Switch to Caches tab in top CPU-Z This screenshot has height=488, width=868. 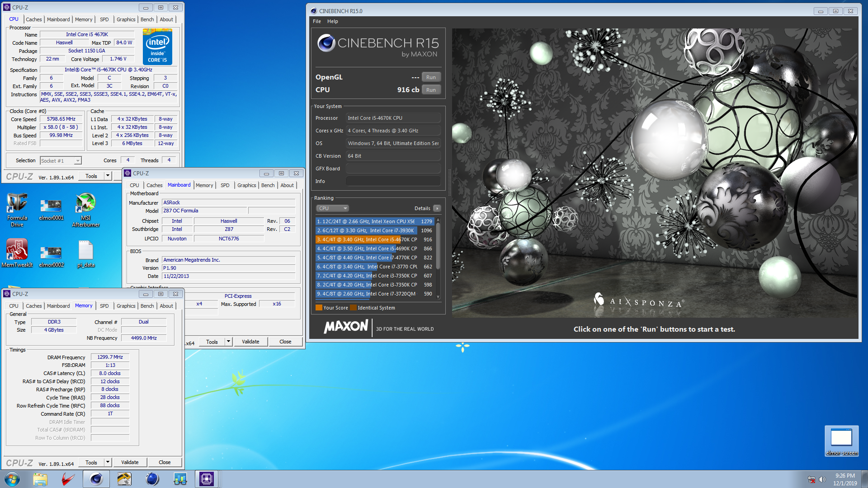[33, 19]
